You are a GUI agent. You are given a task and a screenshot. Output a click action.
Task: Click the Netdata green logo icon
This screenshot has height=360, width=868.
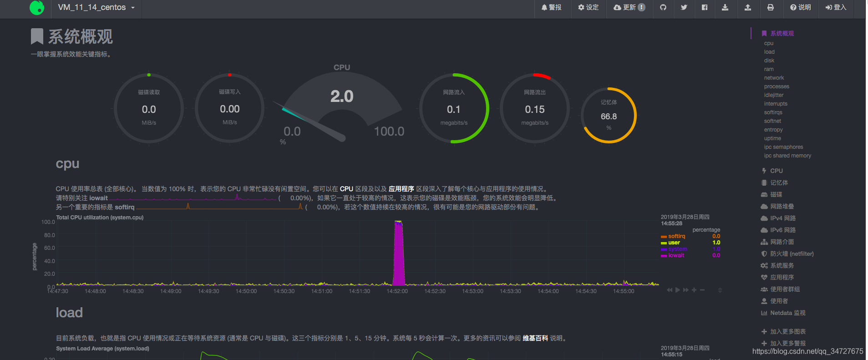click(x=37, y=8)
